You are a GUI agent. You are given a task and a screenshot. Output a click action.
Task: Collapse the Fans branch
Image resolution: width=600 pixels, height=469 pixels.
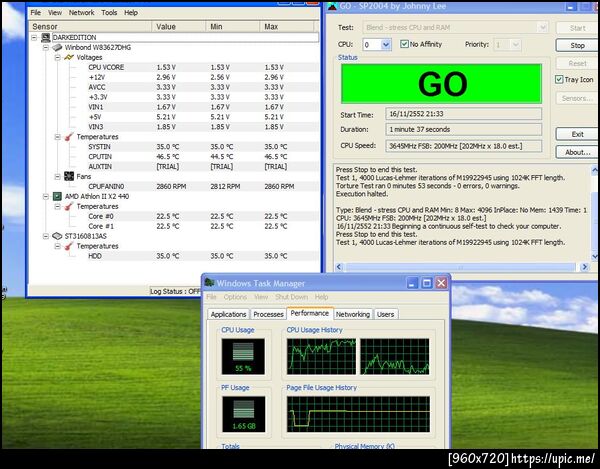[57, 176]
